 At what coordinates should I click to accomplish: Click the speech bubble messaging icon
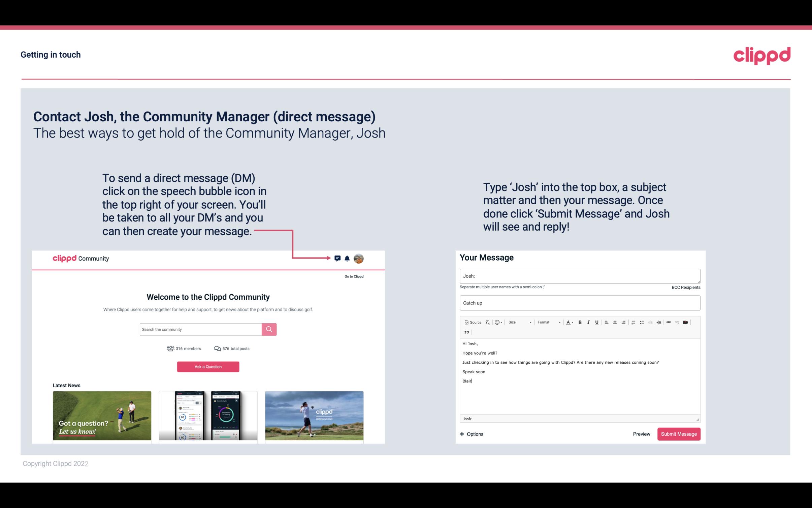point(337,258)
